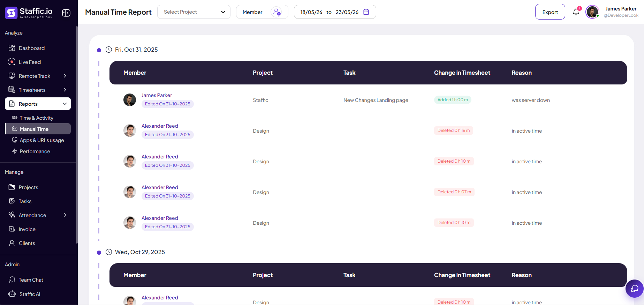Image resolution: width=644 pixels, height=305 pixels.
Task: Click the Invoice icon
Action: point(12,229)
